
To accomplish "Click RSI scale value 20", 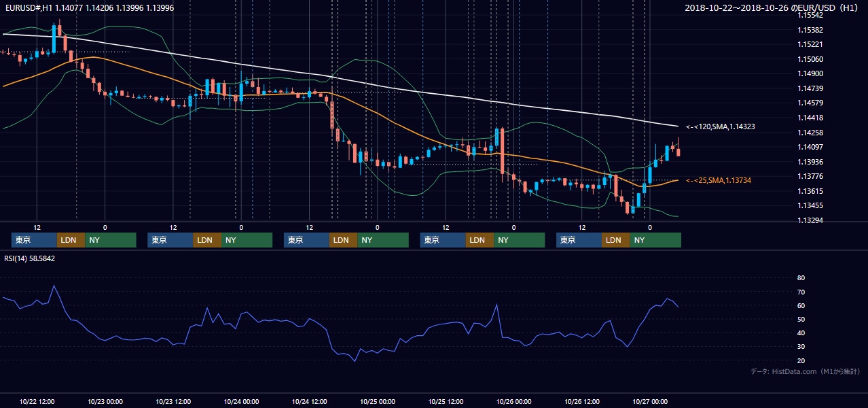I will (x=801, y=360).
